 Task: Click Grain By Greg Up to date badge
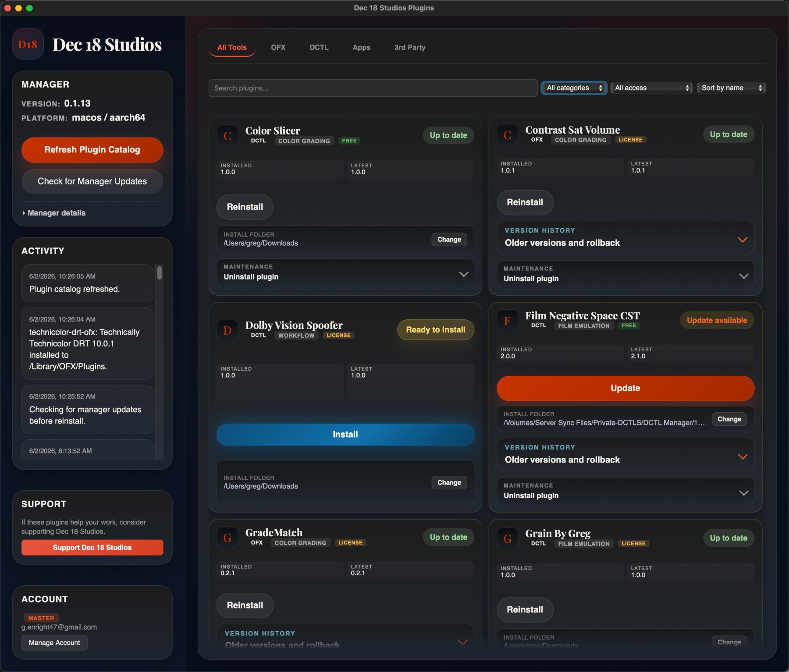pyautogui.click(x=729, y=538)
